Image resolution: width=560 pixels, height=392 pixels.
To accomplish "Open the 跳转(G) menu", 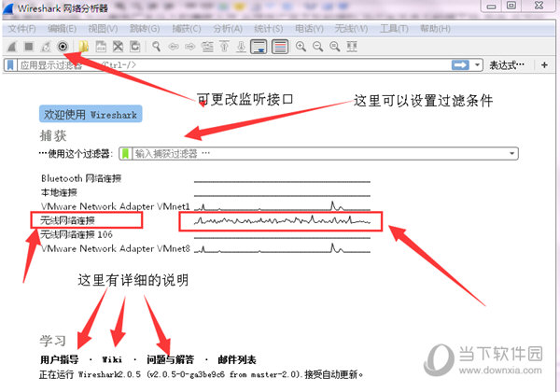I will pyautogui.click(x=145, y=29).
